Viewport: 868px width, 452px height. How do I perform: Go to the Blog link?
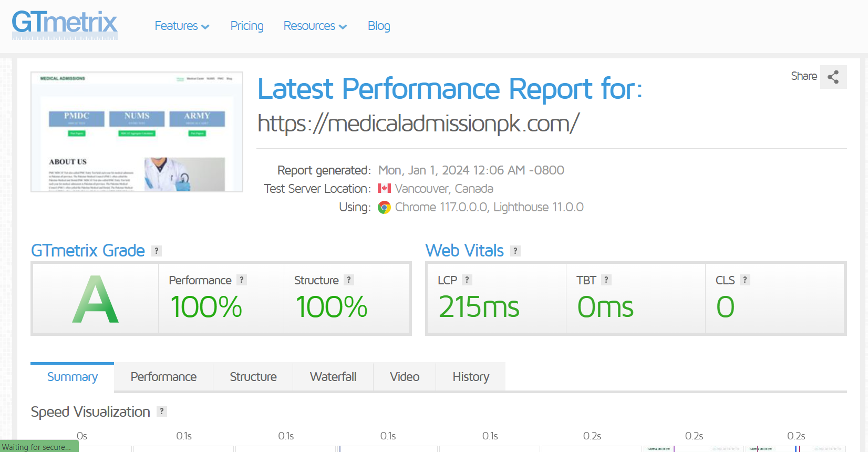pyautogui.click(x=379, y=26)
